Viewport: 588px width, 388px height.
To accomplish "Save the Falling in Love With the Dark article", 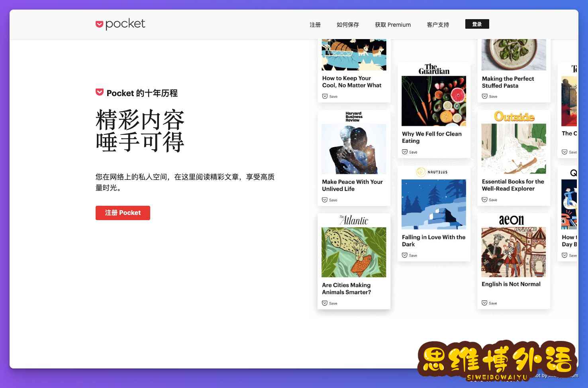I will (410, 255).
